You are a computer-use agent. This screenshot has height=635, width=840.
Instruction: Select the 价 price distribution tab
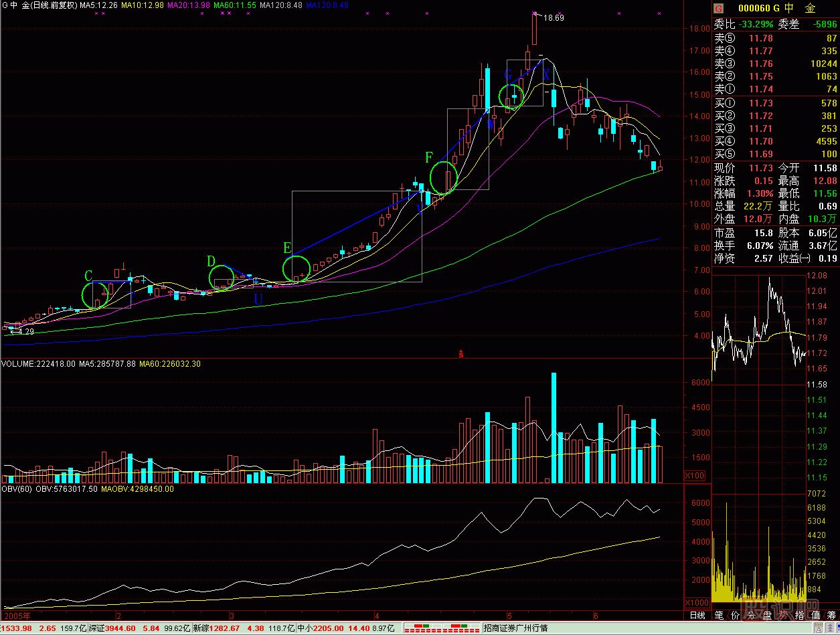coord(735,616)
